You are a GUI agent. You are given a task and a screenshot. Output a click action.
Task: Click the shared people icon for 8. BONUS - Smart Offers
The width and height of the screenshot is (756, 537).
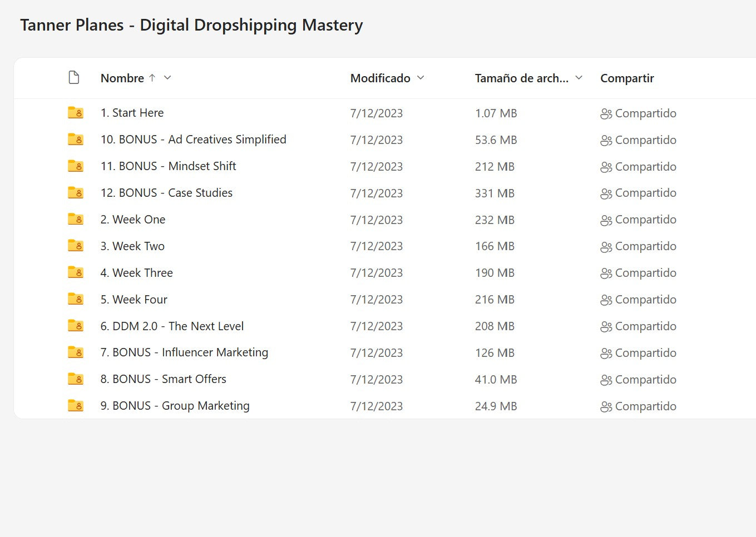(606, 380)
